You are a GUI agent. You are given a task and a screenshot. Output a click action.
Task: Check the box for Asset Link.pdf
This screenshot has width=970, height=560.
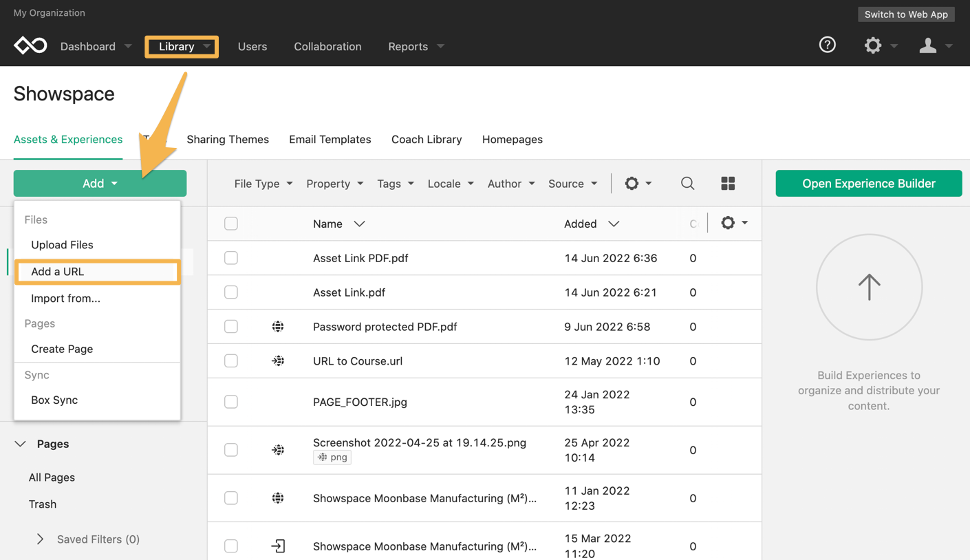pos(231,292)
